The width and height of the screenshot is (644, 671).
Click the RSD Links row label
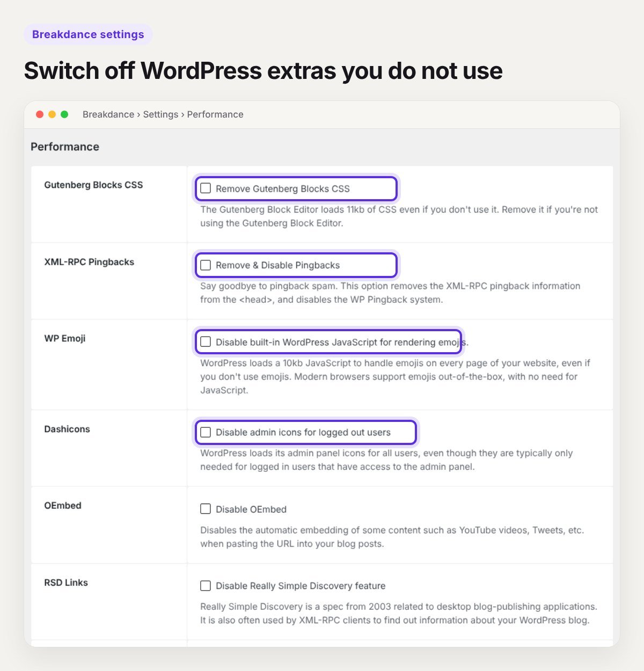[66, 582]
